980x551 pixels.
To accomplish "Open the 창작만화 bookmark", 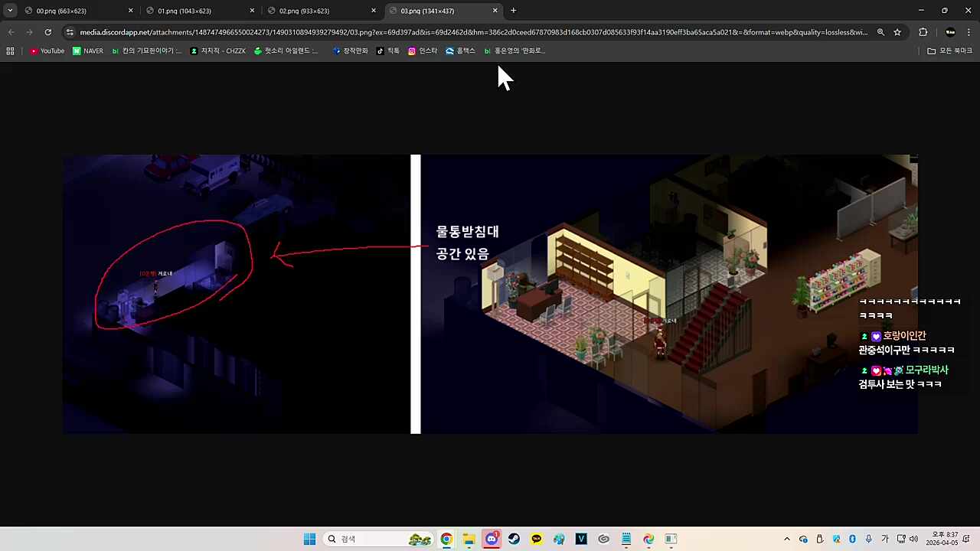I will coord(351,51).
